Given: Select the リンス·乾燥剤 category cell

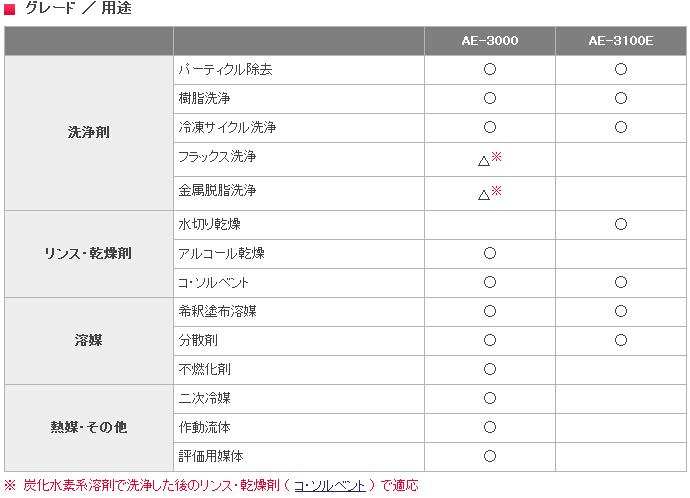Looking at the screenshot, I should pos(89,253).
